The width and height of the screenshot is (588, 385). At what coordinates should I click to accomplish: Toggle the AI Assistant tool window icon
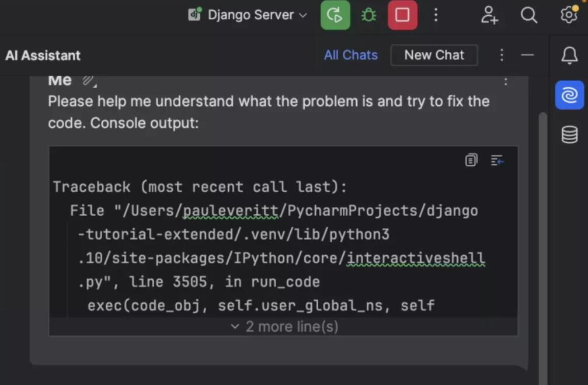(569, 95)
